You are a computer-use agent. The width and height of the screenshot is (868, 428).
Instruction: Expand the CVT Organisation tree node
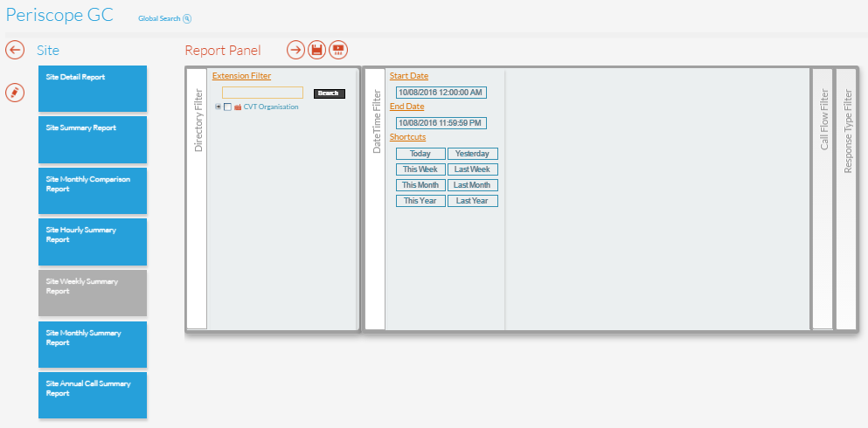[x=219, y=107]
